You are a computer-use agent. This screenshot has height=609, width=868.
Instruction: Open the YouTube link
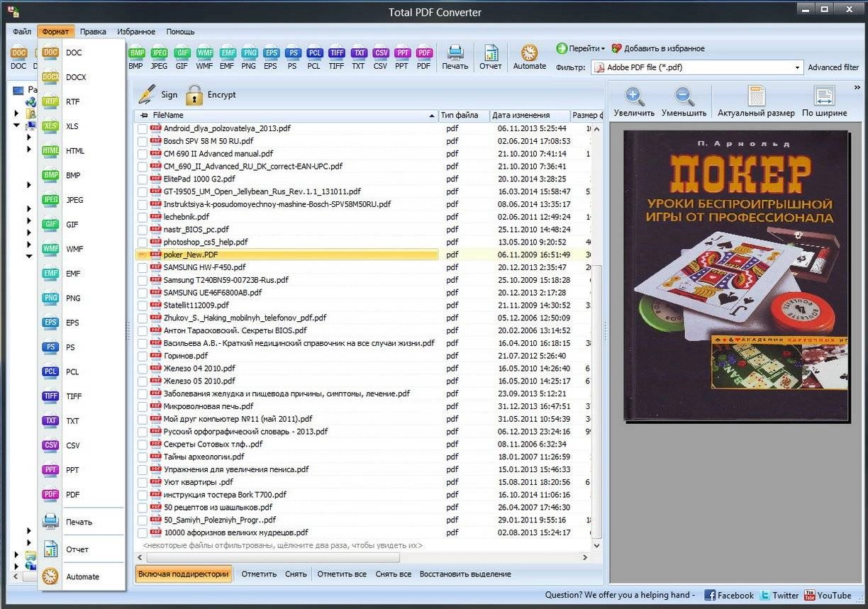[x=827, y=596]
